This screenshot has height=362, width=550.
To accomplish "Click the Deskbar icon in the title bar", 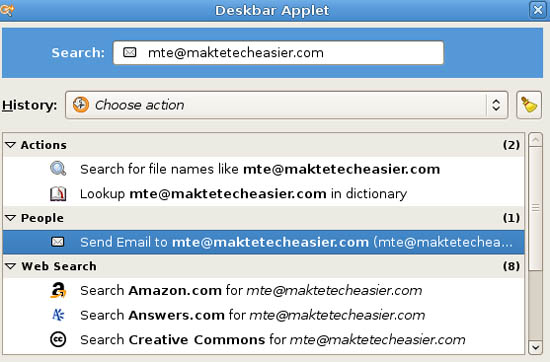I will [7, 10].
